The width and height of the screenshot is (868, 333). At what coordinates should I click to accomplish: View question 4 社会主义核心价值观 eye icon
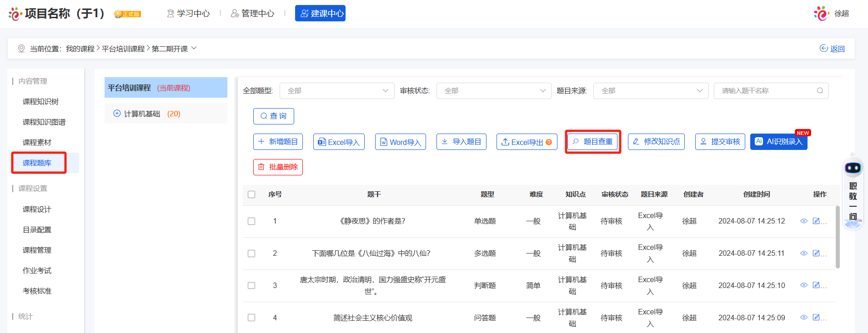click(x=804, y=318)
